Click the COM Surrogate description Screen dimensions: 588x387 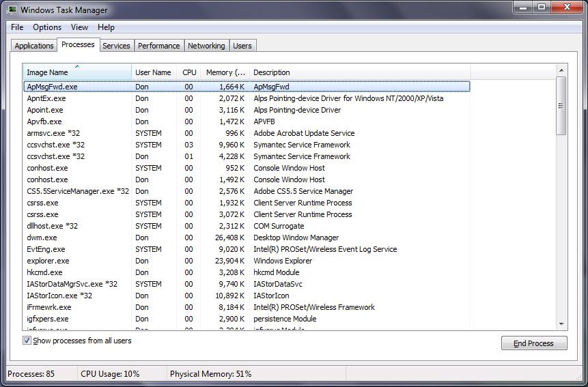pos(279,226)
